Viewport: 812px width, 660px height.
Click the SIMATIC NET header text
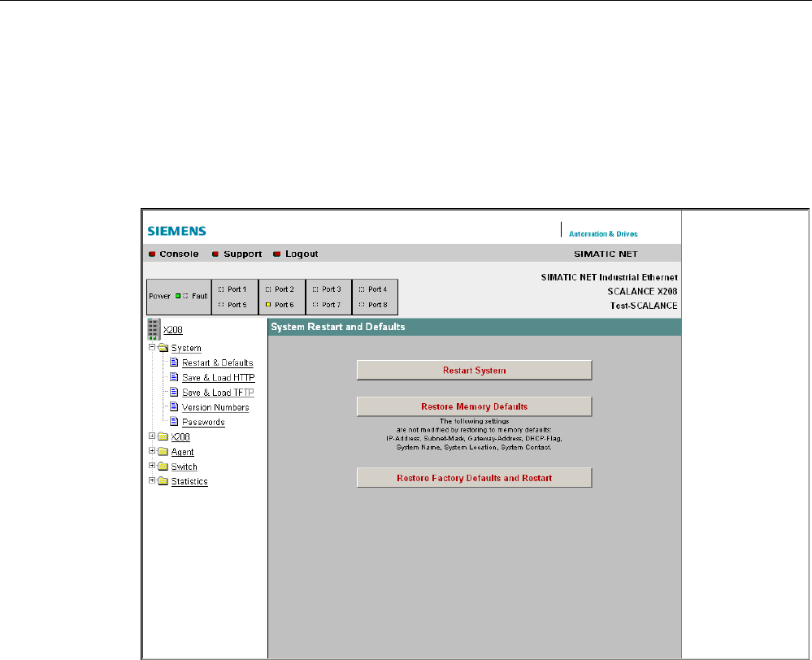click(606, 254)
